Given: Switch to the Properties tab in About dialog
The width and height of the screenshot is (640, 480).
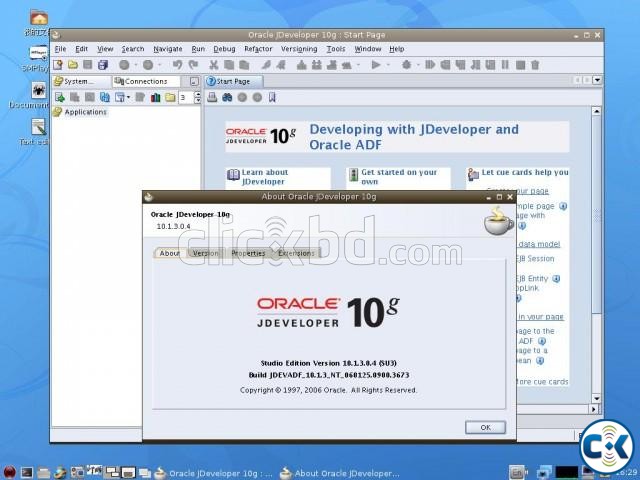Looking at the screenshot, I should tap(248, 253).
